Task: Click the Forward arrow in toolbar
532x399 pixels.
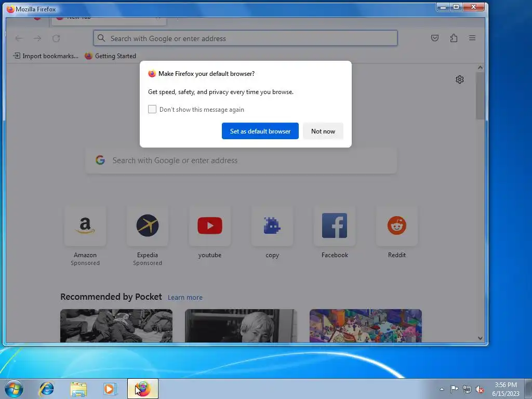Action: (x=37, y=38)
